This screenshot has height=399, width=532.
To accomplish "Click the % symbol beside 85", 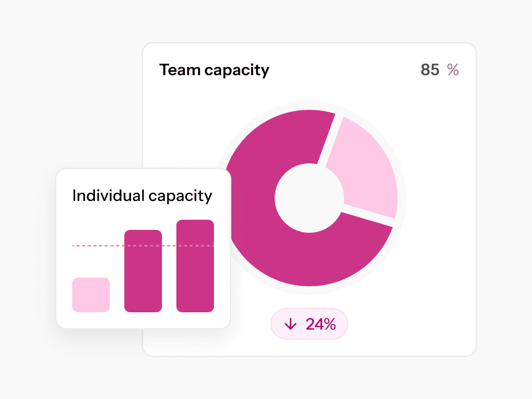I will click(453, 70).
